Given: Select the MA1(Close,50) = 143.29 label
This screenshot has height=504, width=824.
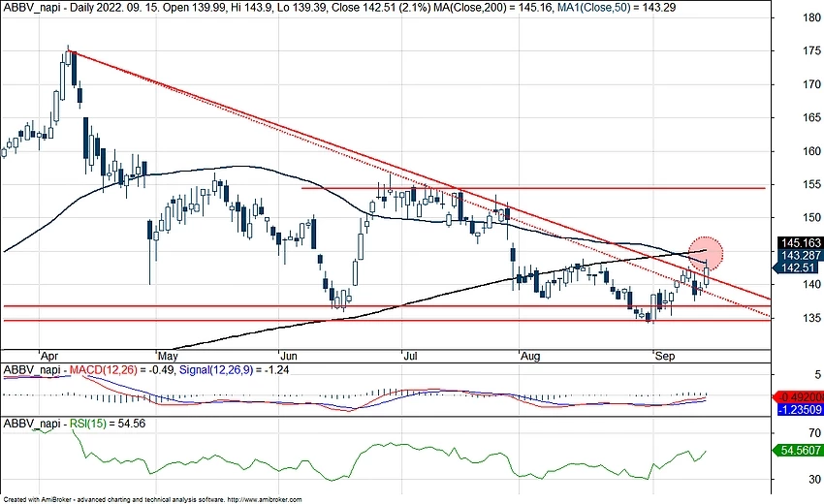Looking at the screenshot, I should [617, 8].
